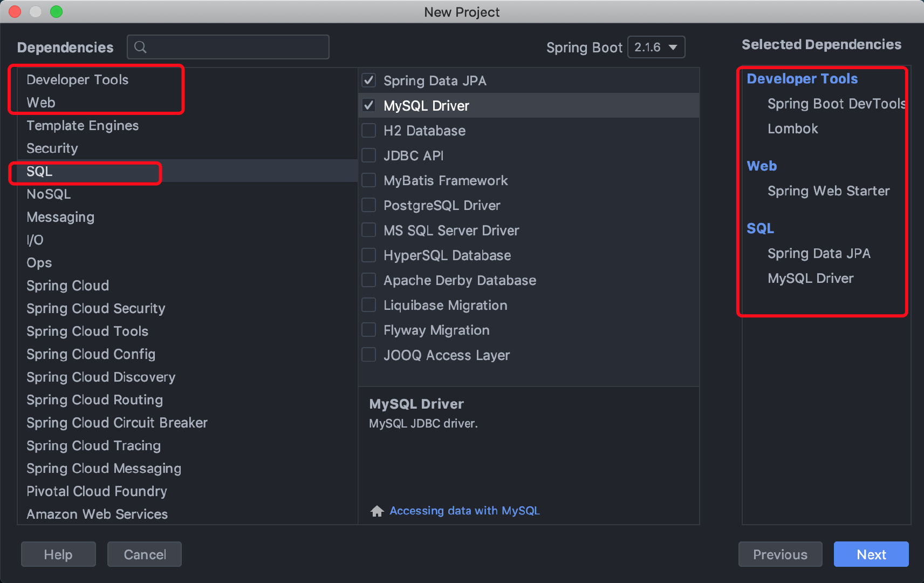The width and height of the screenshot is (924, 583).
Task: Click the home icon beside the MySQL guide link
Action: click(377, 511)
